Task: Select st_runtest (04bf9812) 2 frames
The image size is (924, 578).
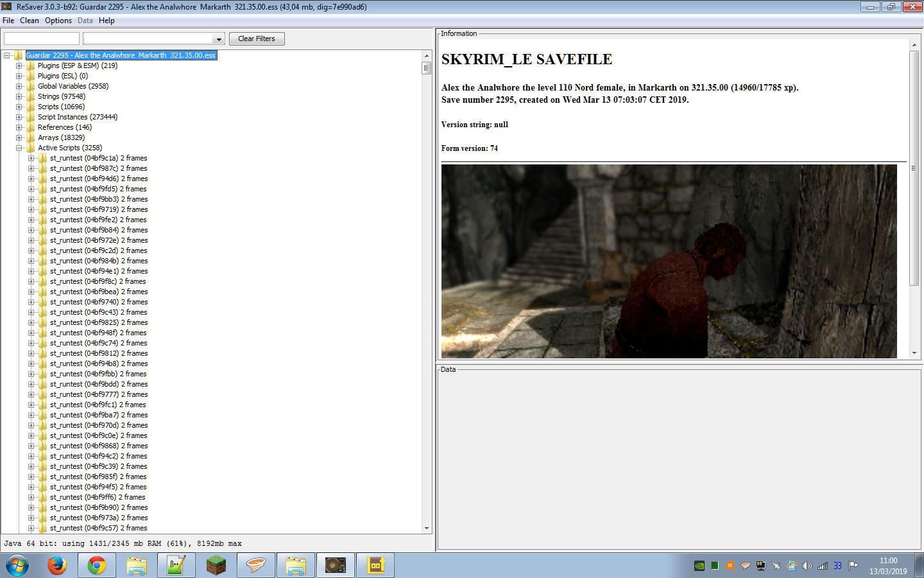Action: click(x=99, y=353)
